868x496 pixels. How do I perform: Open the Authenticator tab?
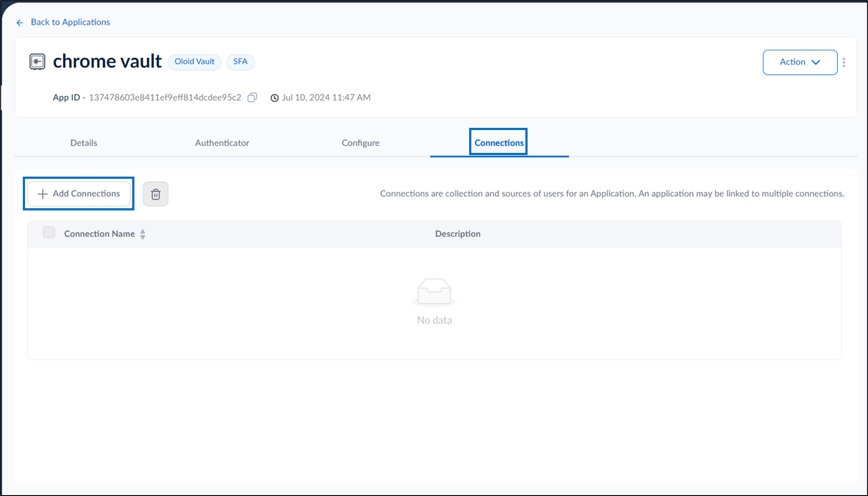pos(222,143)
